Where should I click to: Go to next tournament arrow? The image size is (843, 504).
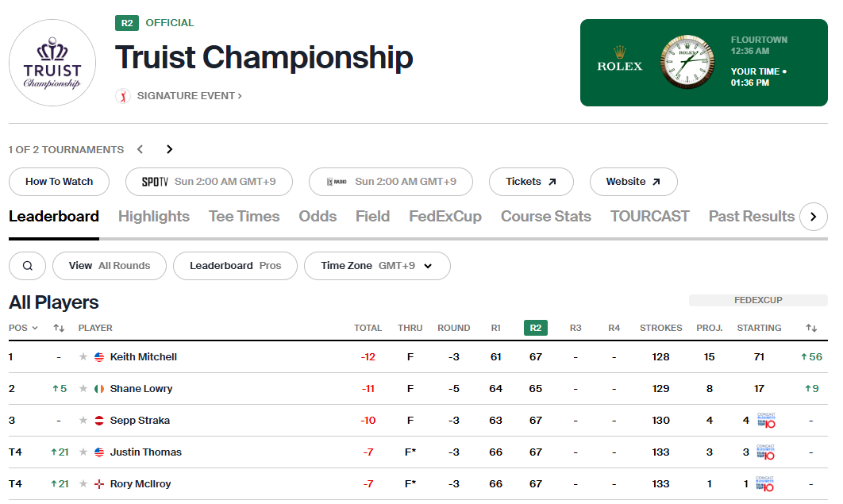pyautogui.click(x=169, y=149)
